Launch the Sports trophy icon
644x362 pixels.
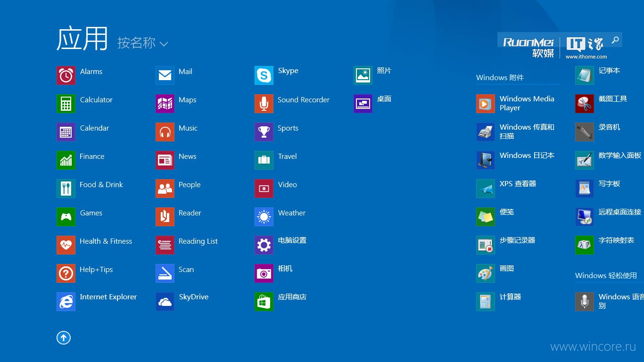pyautogui.click(x=264, y=132)
